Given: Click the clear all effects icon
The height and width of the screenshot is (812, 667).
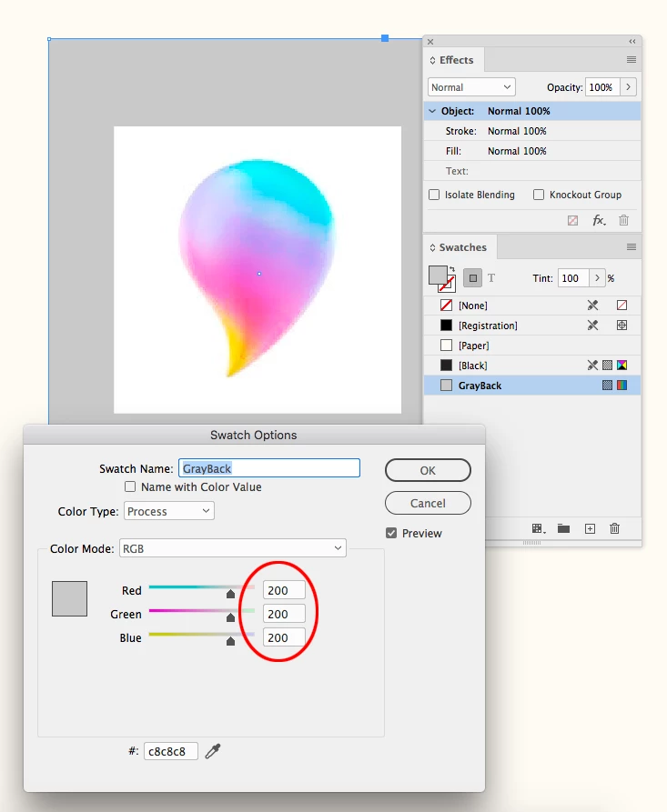Looking at the screenshot, I should click(x=572, y=221).
